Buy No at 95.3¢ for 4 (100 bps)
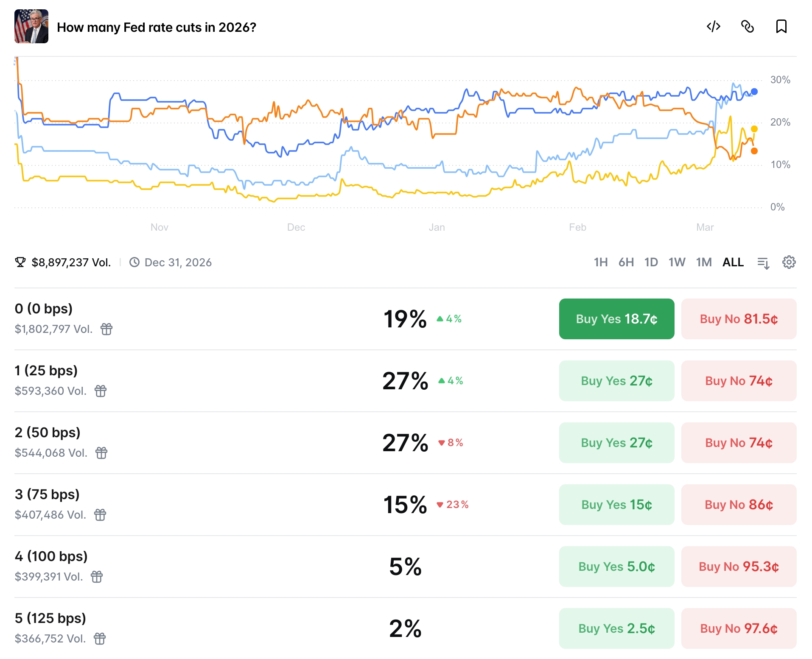Viewport: 812px width, 659px height. click(x=738, y=567)
